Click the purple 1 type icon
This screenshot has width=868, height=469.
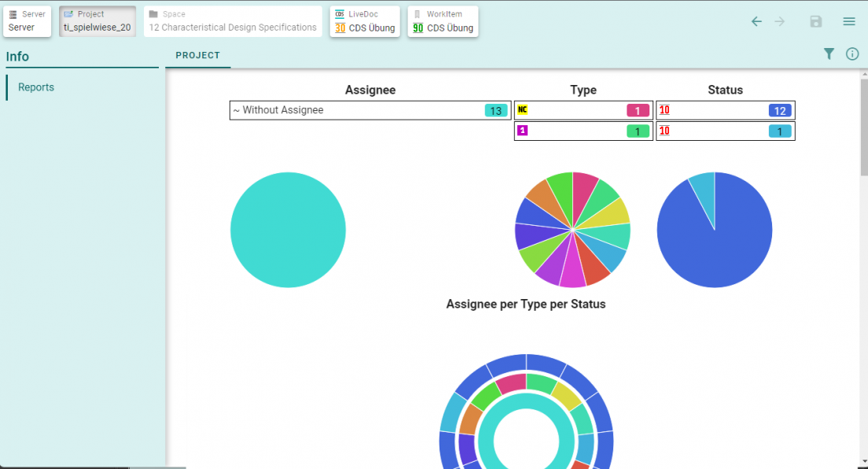pos(523,131)
